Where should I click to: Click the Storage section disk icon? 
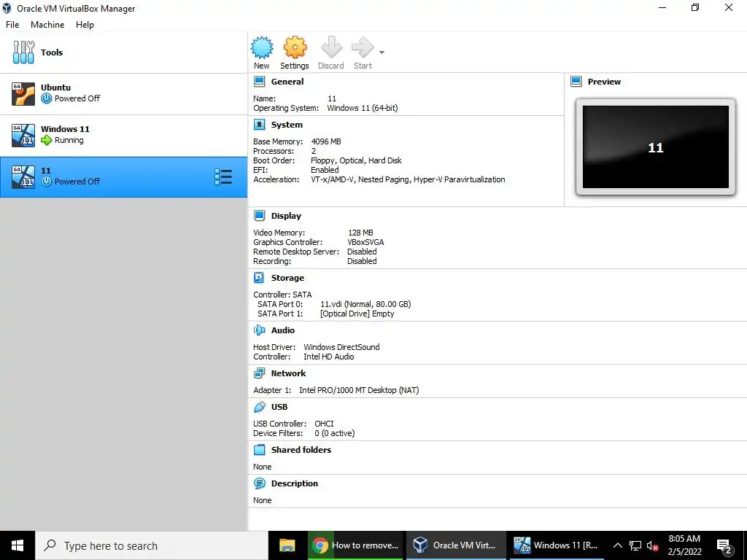click(x=259, y=278)
